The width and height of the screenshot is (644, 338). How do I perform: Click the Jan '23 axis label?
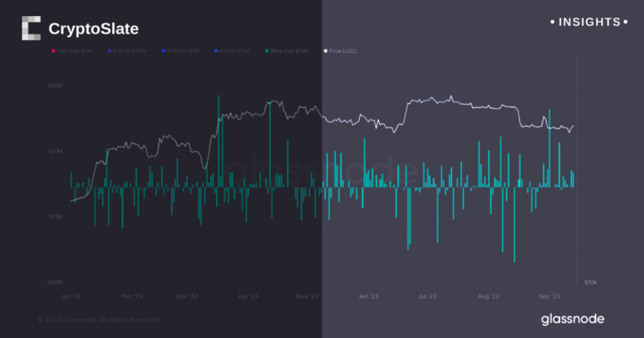click(71, 296)
